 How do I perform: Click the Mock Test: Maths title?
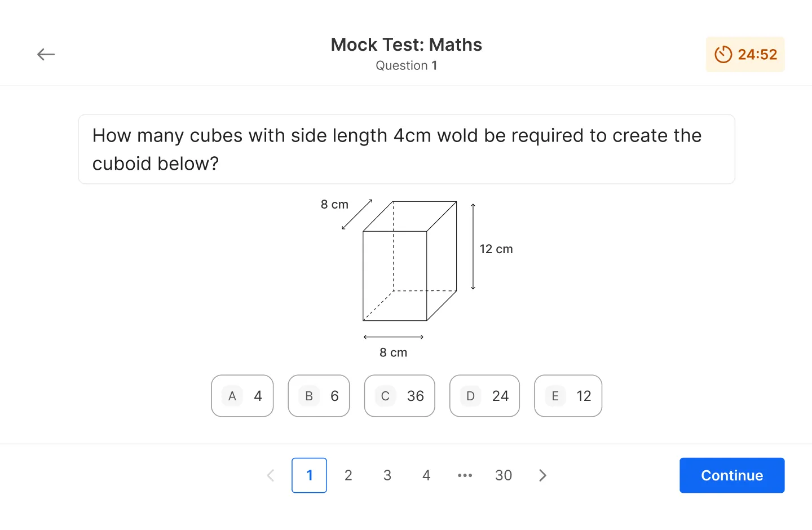click(406, 45)
